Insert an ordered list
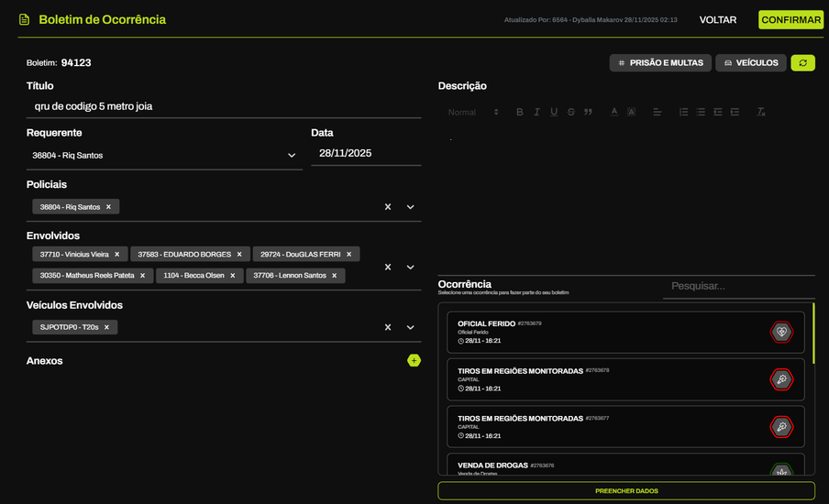The width and height of the screenshot is (829, 504). [683, 112]
